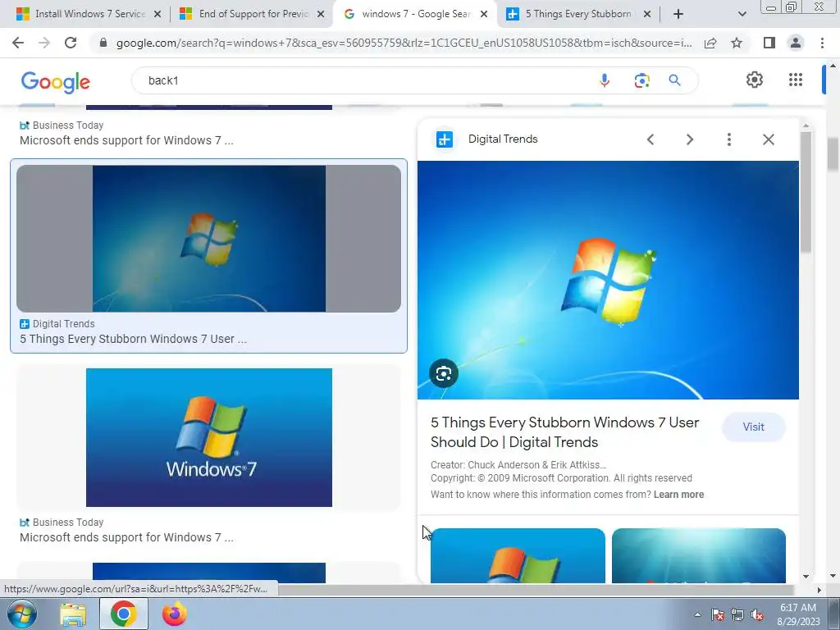Click the Visit button
Screen dimensions: 840x630
point(753,427)
